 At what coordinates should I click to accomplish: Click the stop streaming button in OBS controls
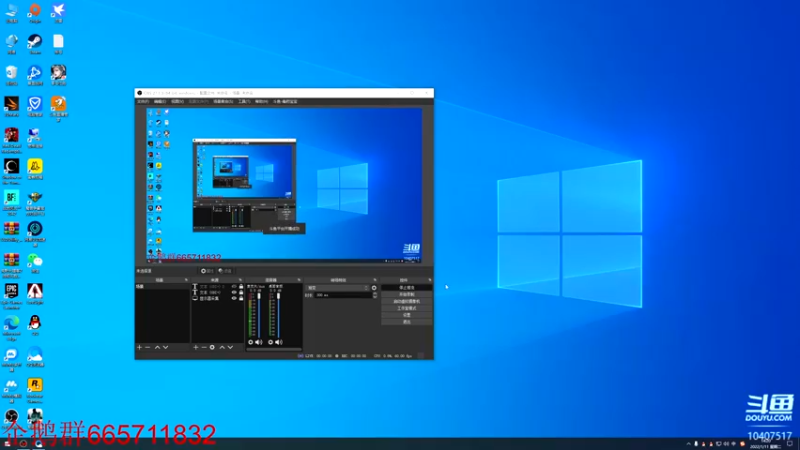[x=407, y=288]
